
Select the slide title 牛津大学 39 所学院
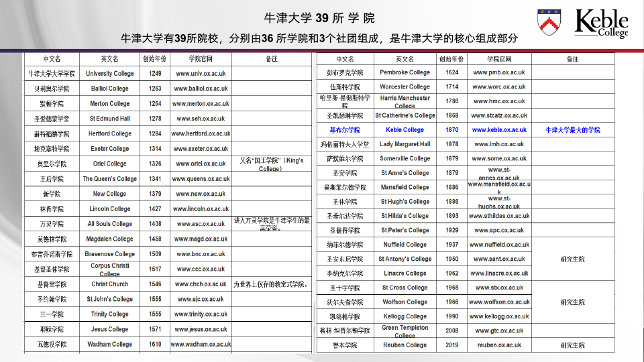click(x=319, y=17)
